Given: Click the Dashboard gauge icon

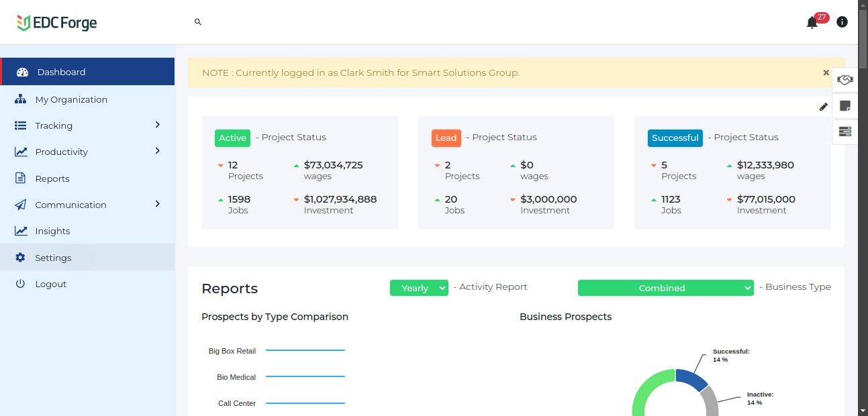Looking at the screenshot, I should point(22,72).
